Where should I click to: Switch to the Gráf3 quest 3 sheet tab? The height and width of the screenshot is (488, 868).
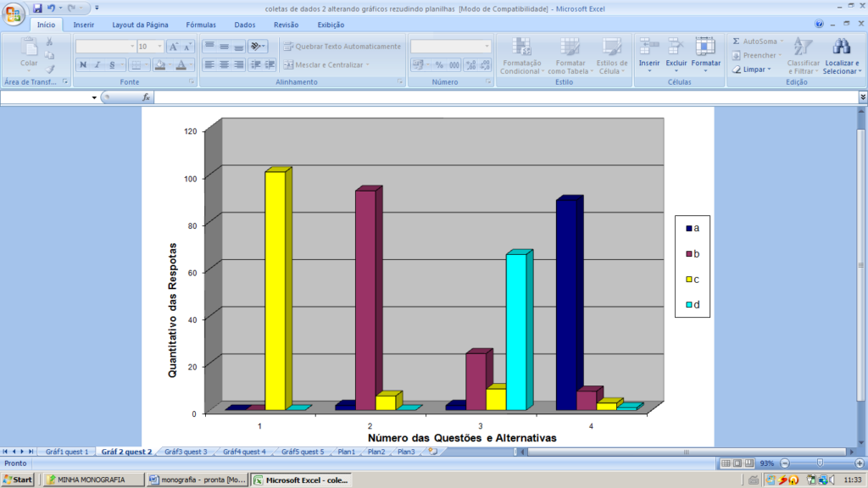pyautogui.click(x=186, y=452)
